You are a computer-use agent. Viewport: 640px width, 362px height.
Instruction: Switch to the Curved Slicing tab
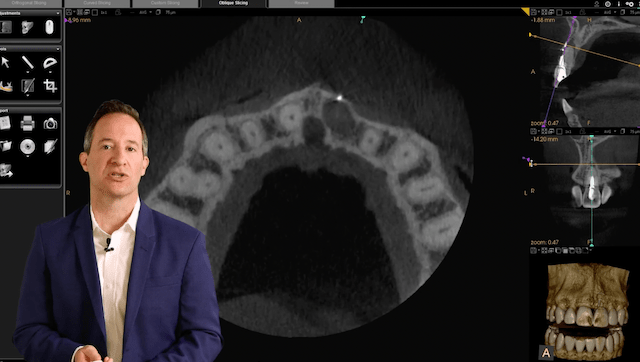(x=97, y=3)
